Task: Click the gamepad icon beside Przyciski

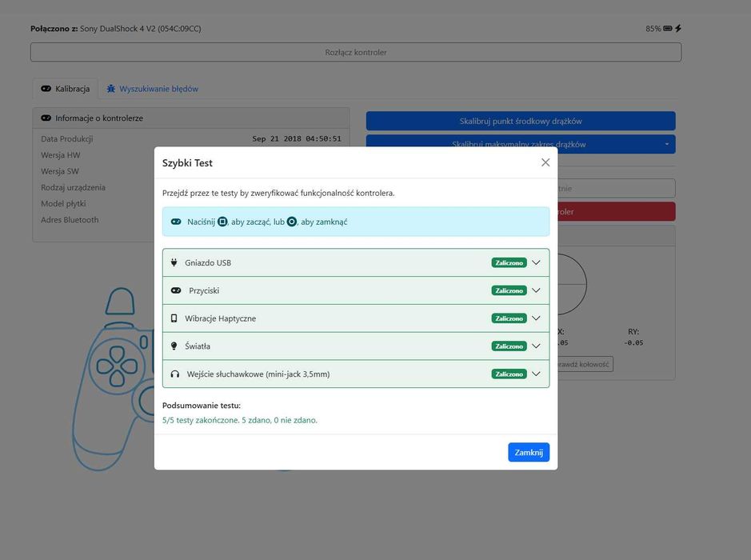Action: (x=176, y=290)
